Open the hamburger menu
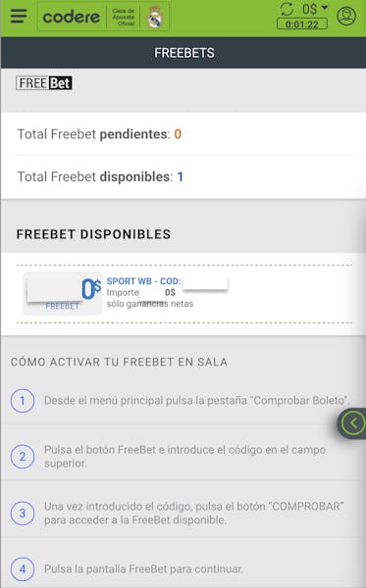 click(19, 16)
